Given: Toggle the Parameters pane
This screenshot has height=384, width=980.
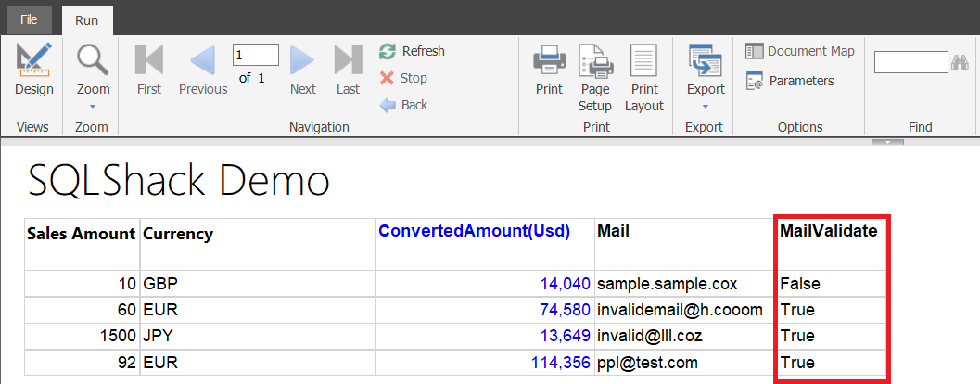Looking at the screenshot, I should click(x=791, y=81).
